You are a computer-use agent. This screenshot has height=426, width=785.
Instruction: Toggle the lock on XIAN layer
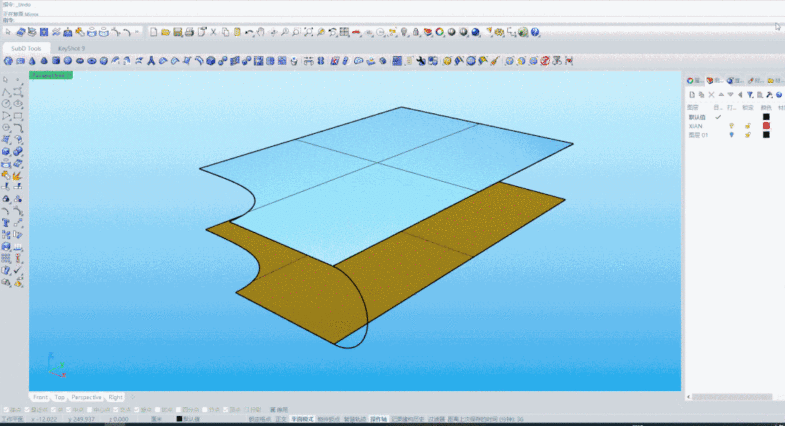(747, 126)
